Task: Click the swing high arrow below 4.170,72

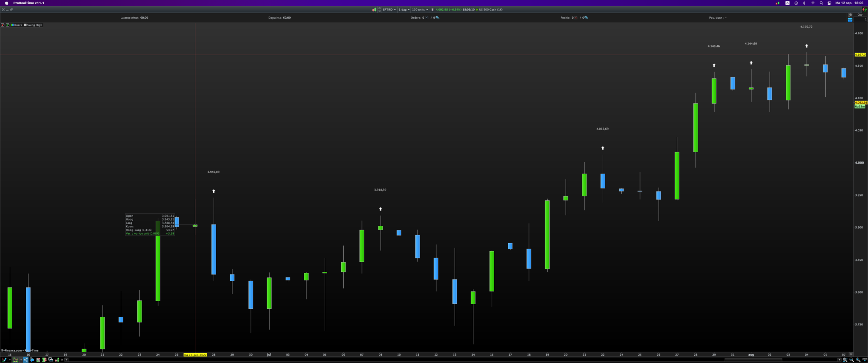Action: 807,46
